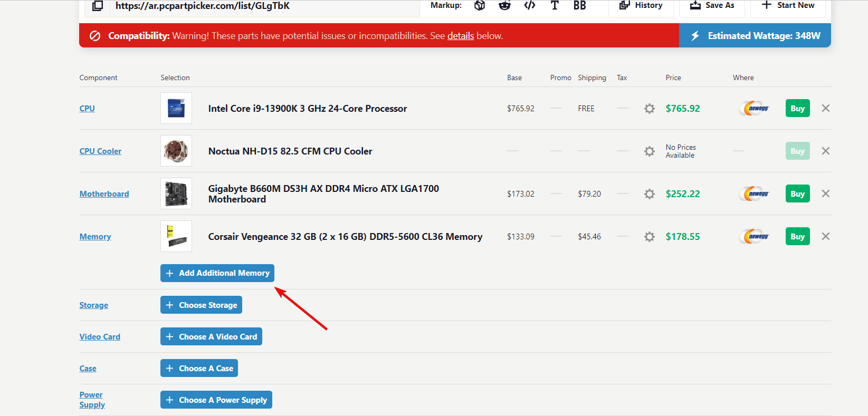Viewport: 868px width, 416px height.
Task: Open the Corsair Vengeance 32 GB product name
Action: [x=345, y=237]
